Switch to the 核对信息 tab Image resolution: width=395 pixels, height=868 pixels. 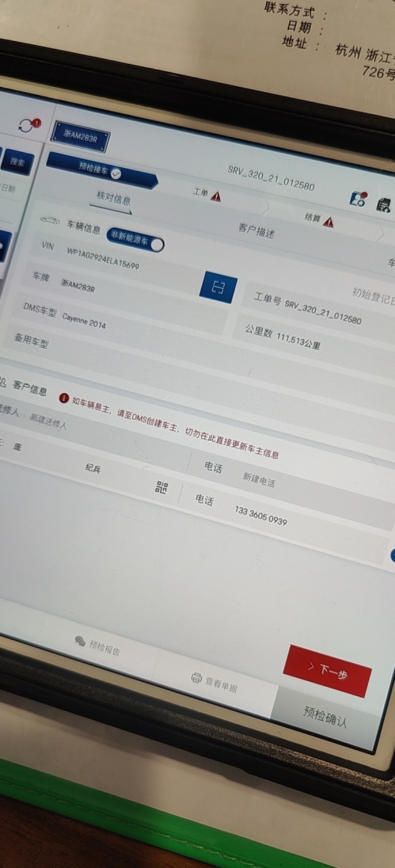(x=114, y=199)
